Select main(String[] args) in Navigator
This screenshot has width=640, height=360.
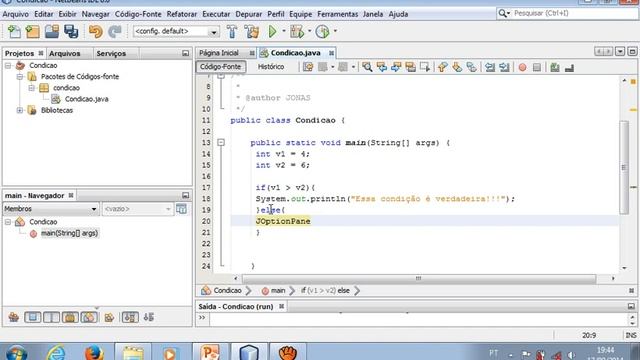coord(69,233)
